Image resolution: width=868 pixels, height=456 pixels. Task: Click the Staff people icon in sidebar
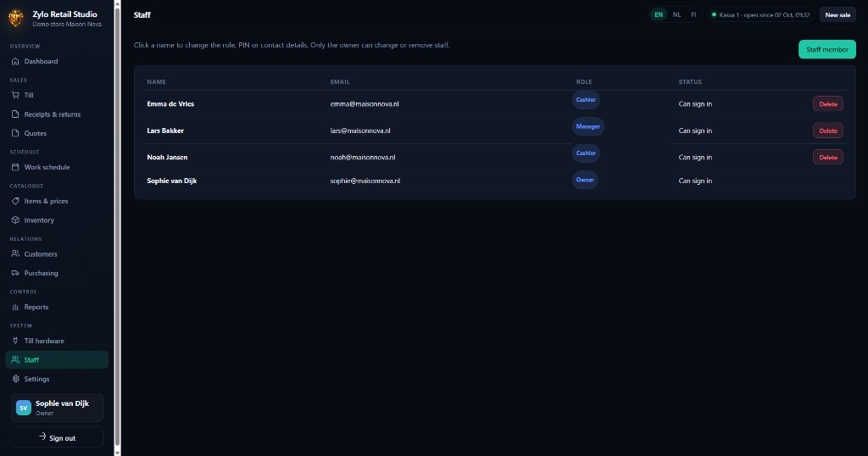tap(15, 359)
